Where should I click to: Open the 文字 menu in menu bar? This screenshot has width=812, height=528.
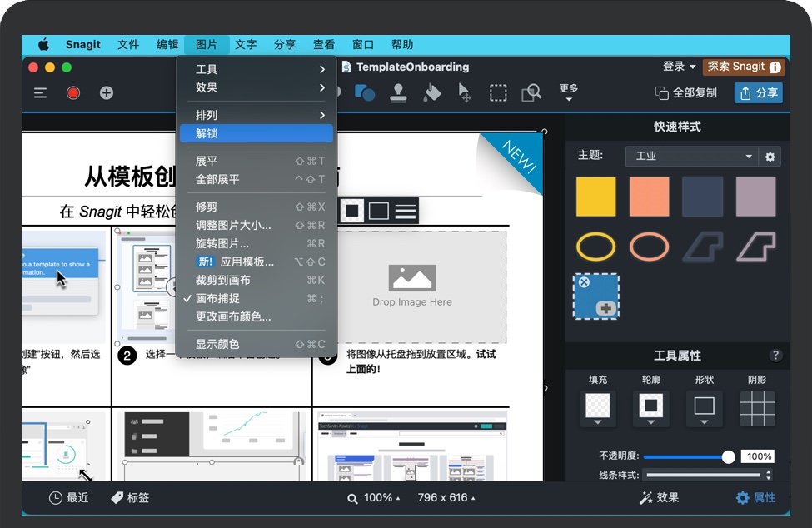point(246,45)
